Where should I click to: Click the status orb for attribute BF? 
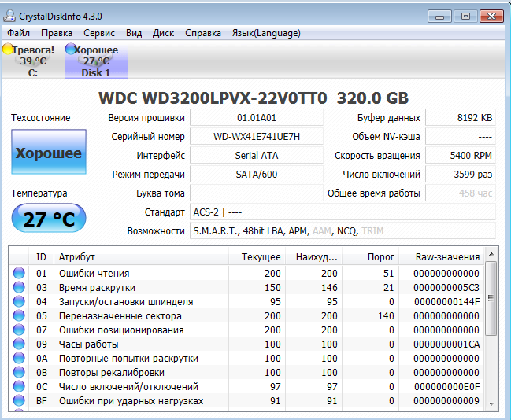19,400
